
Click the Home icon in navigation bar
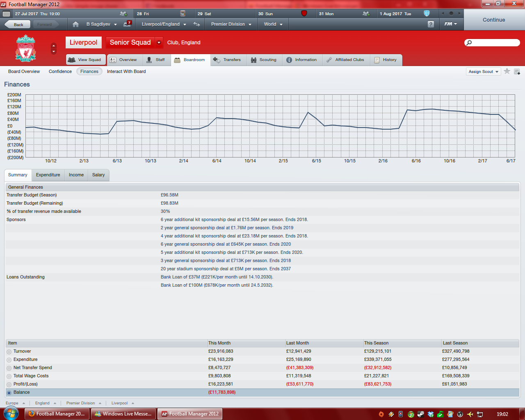click(75, 24)
